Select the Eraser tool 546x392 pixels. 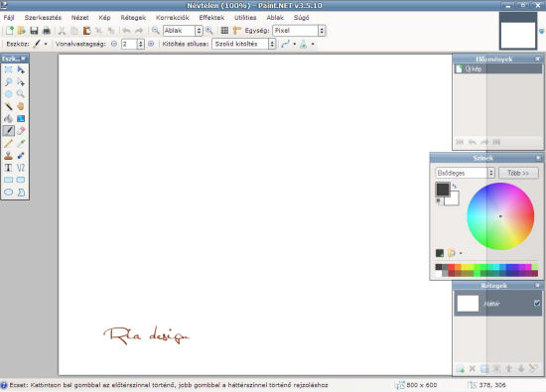[21, 131]
